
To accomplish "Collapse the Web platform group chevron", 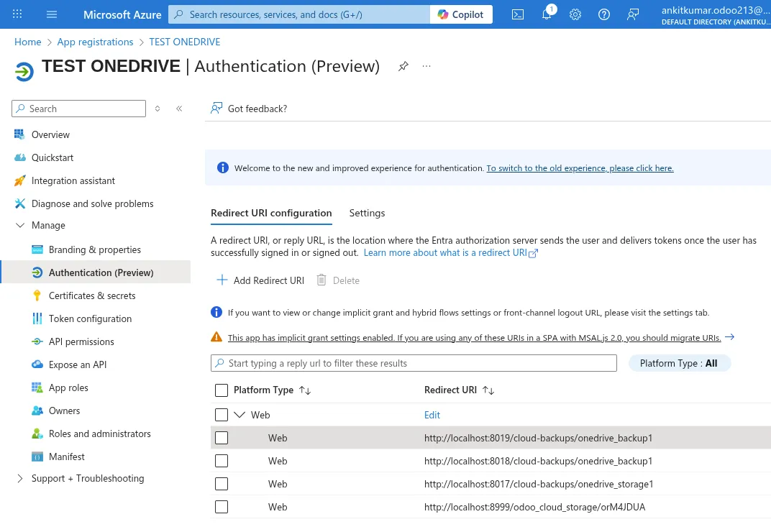I will click(240, 415).
